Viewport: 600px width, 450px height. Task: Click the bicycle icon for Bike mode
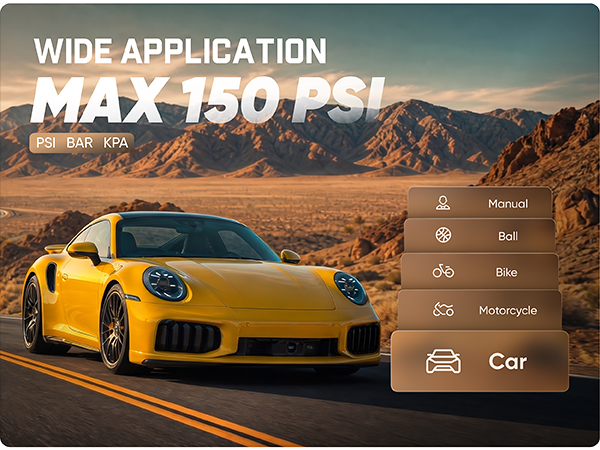pos(443,271)
